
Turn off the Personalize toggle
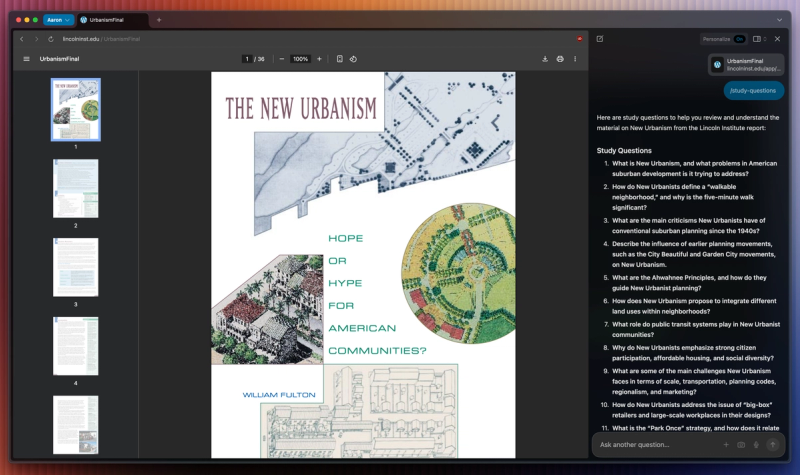pyautogui.click(x=739, y=39)
